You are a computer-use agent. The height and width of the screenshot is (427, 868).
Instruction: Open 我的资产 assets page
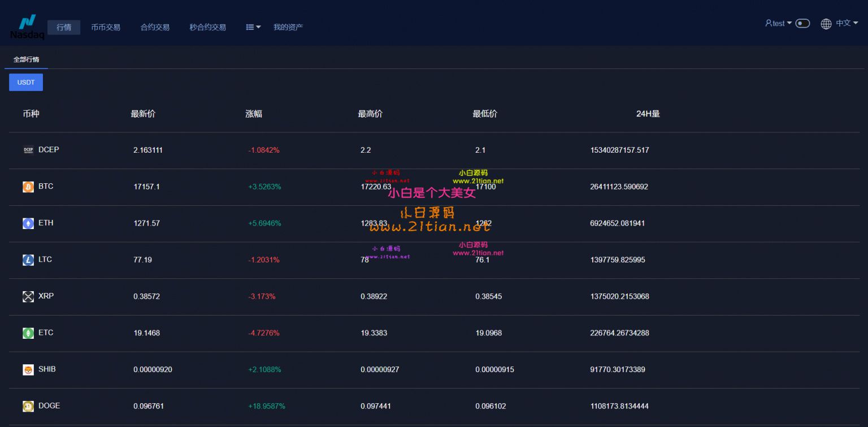pyautogui.click(x=288, y=27)
